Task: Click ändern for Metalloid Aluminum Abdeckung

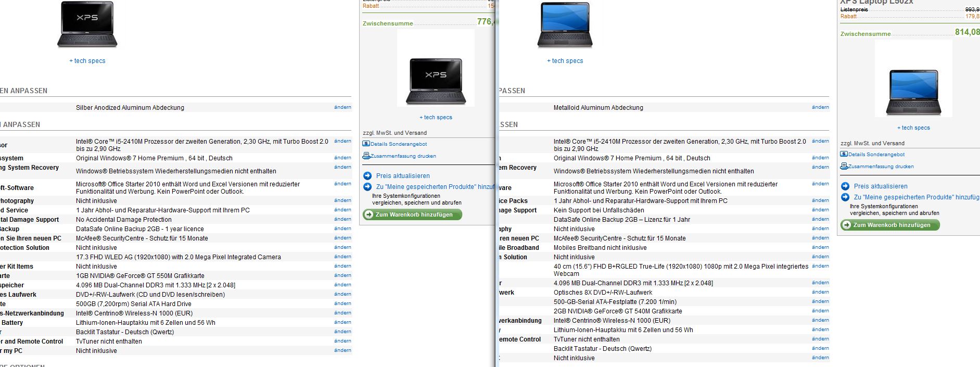Action: [x=820, y=107]
